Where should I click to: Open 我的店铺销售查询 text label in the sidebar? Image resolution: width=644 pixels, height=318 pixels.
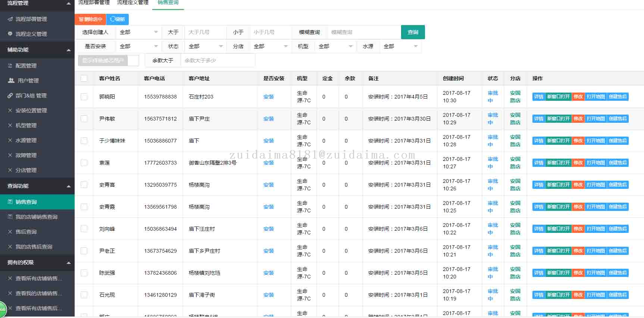pyautogui.click(x=37, y=217)
